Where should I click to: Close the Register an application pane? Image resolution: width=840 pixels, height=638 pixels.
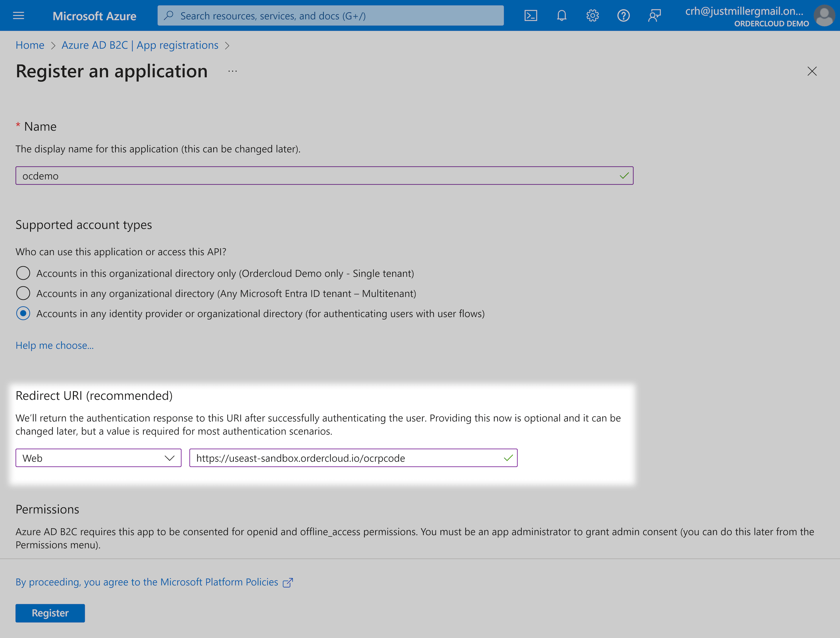click(812, 71)
